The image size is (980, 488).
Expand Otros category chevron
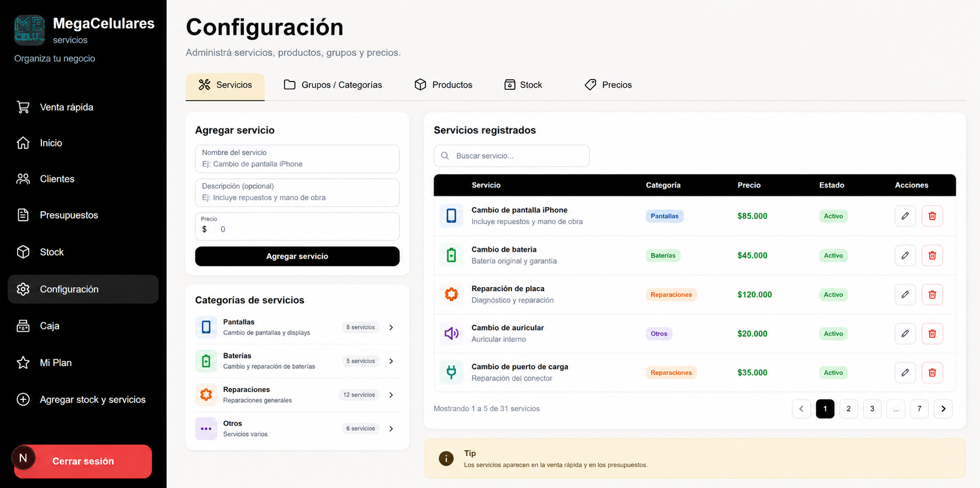(391, 428)
